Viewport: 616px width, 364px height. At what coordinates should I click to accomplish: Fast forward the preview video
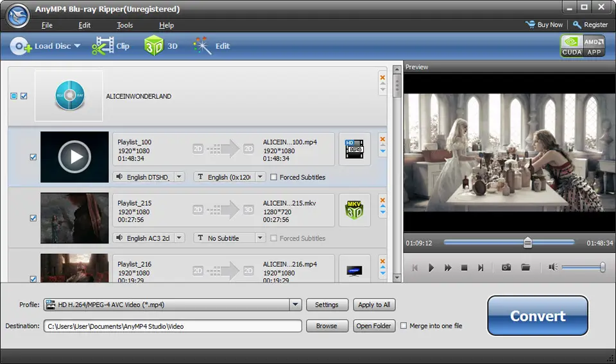click(x=448, y=267)
